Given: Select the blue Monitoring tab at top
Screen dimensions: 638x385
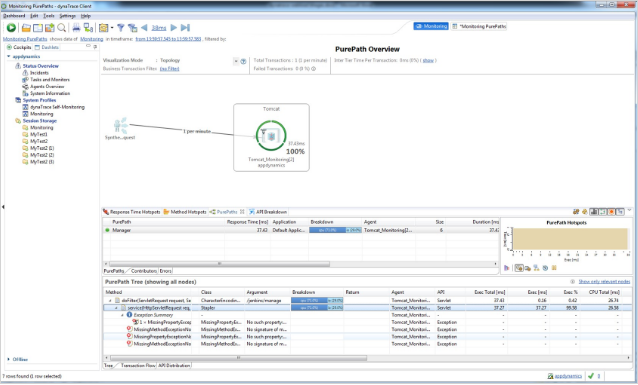Looking at the screenshot, I should coord(431,26).
